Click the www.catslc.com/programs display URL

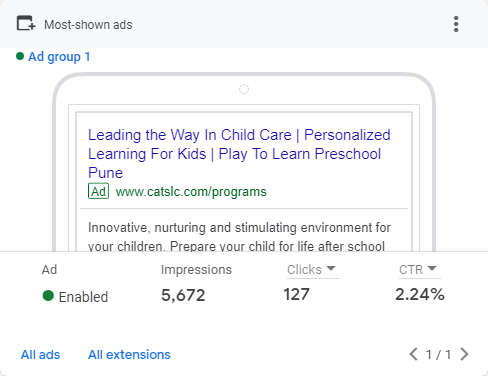(x=191, y=192)
